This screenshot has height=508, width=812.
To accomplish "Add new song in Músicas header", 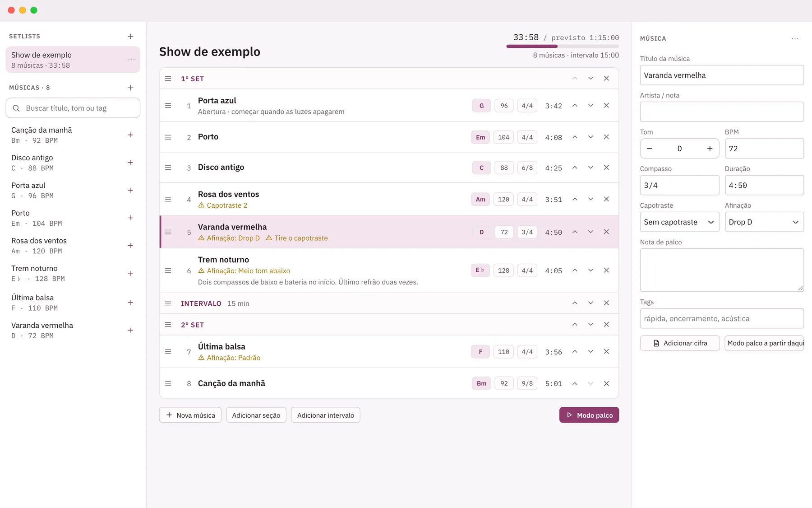I will pos(130,88).
